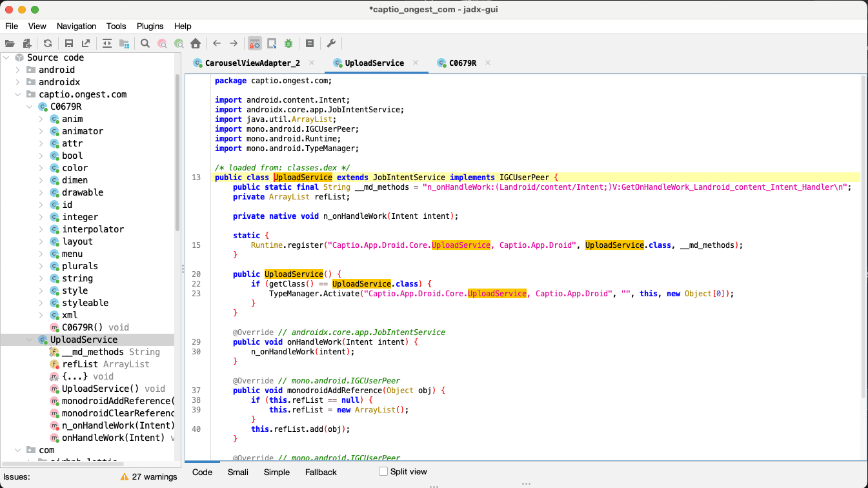Toggle Flatten packages toolbar icon
Screen dimensions: 868x488
pyautogui.click(x=124, y=43)
